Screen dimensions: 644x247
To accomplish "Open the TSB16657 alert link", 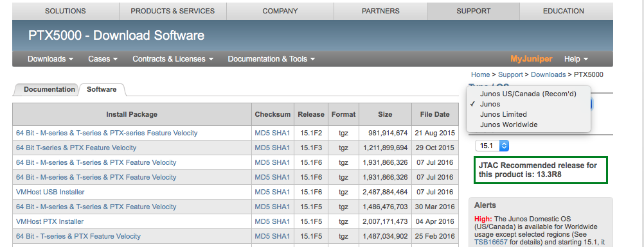I will 491,243.
